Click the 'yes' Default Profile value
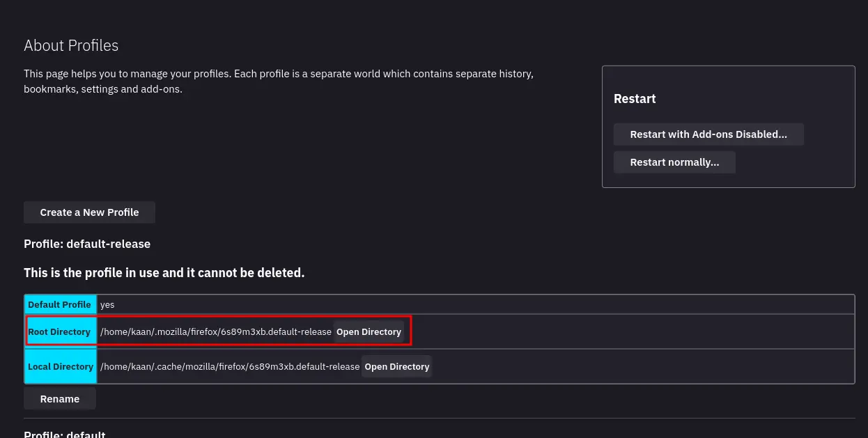 coord(107,305)
